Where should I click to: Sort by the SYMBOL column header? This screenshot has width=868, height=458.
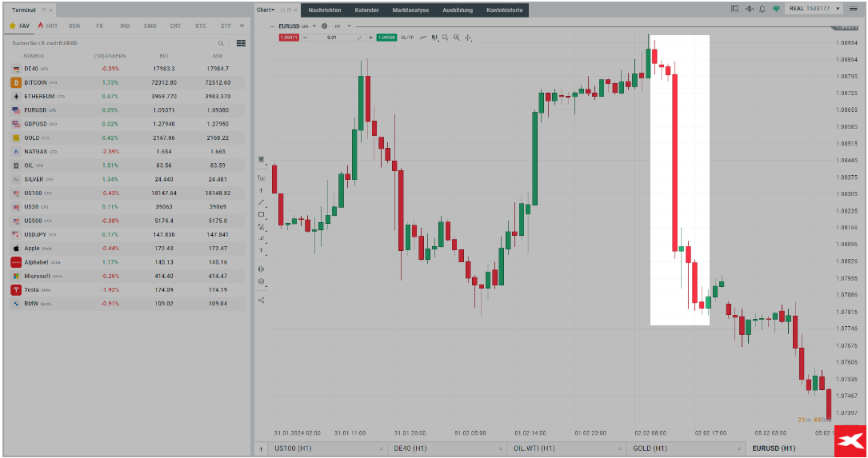(34, 56)
